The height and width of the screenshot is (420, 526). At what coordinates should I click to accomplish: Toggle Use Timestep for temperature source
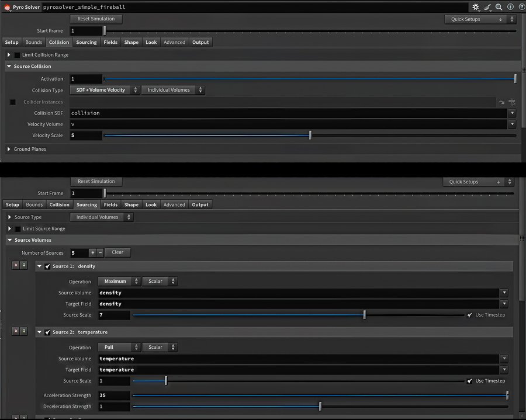tap(470, 381)
